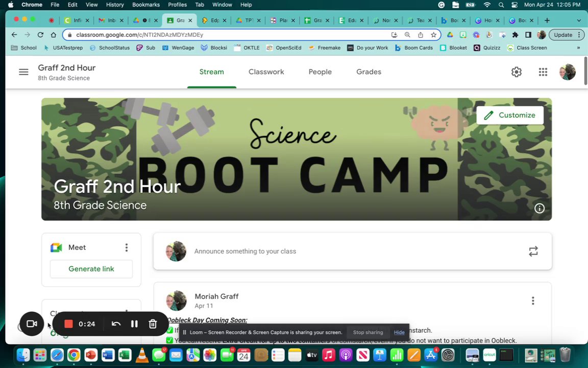
Task: Click Stop sharing in Loom bar
Action: click(368, 332)
